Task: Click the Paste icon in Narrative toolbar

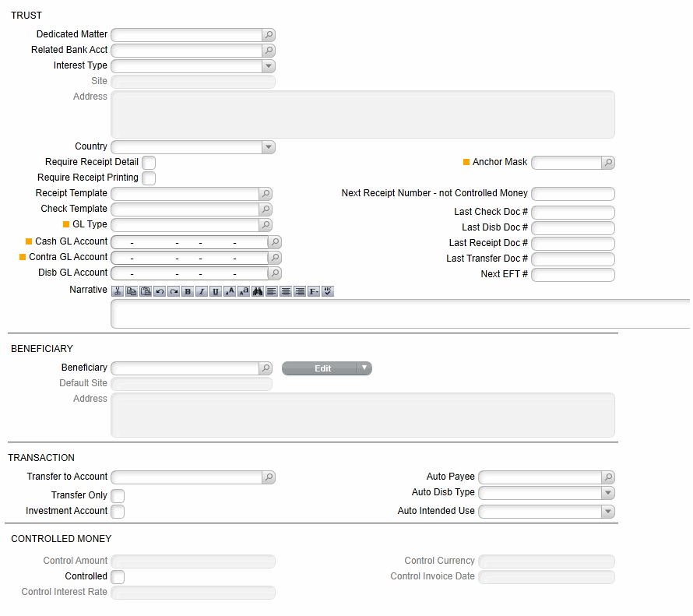Action: pyautogui.click(x=146, y=291)
